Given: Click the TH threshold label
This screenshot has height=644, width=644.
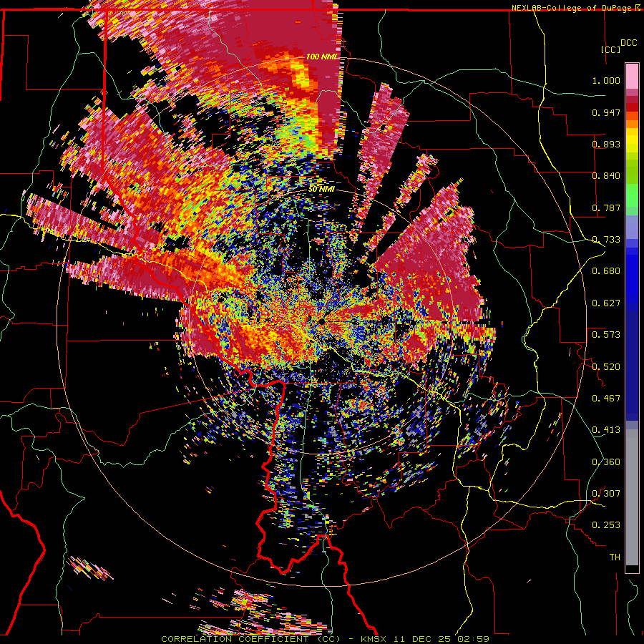Looking at the screenshot, I should coord(615,557).
